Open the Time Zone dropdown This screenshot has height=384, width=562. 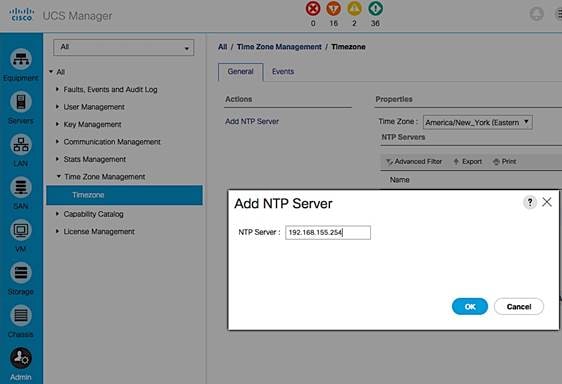coord(477,122)
